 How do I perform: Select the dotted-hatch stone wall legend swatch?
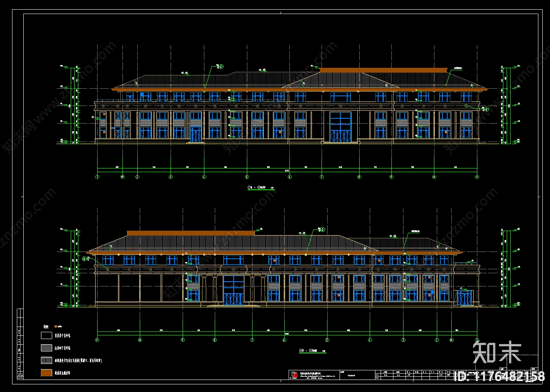tap(47, 348)
